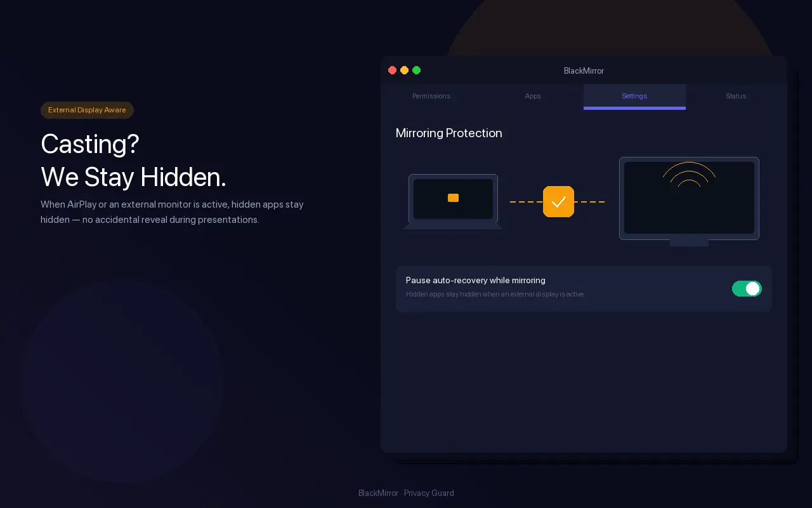This screenshot has height=508, width=812.
Task: Click the BlackMirror window title text
Action: point(584,70)
